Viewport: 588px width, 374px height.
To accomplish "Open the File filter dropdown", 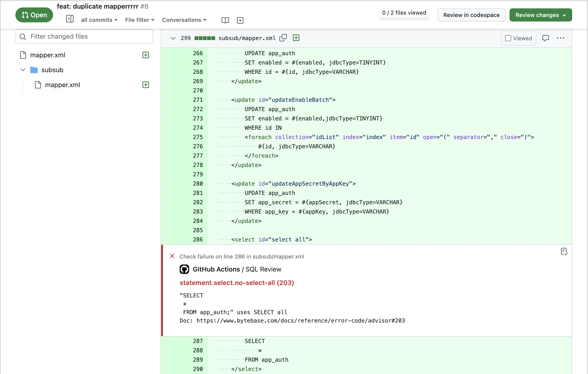I will 140,20.
